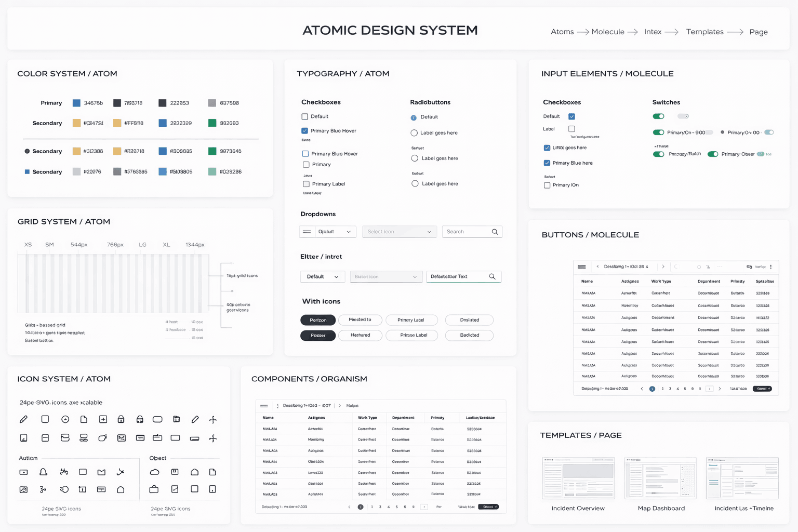Image resolution: width=798 pixels, height=532 pixels.
Task: Select the cloud icon under Object
Action: click(154, 472)
